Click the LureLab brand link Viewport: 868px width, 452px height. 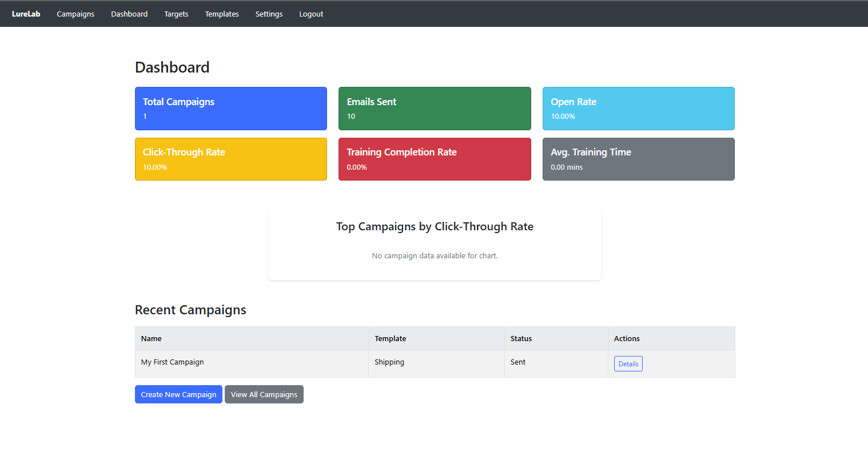tap(26, 14)
